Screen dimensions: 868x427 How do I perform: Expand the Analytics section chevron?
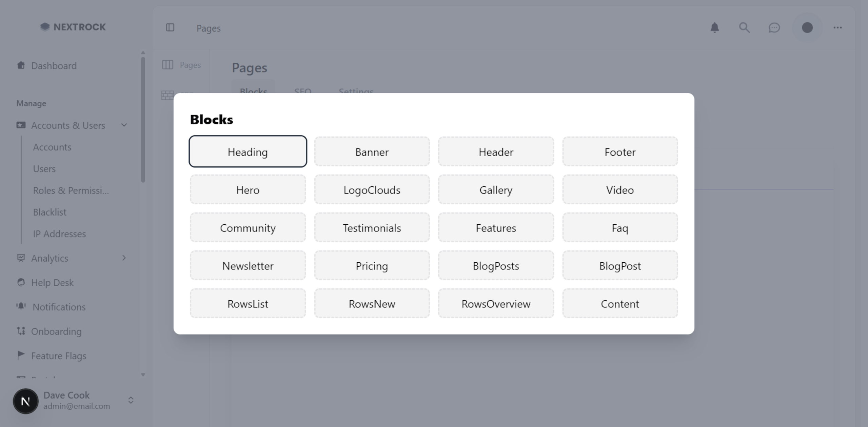point(124,258)
